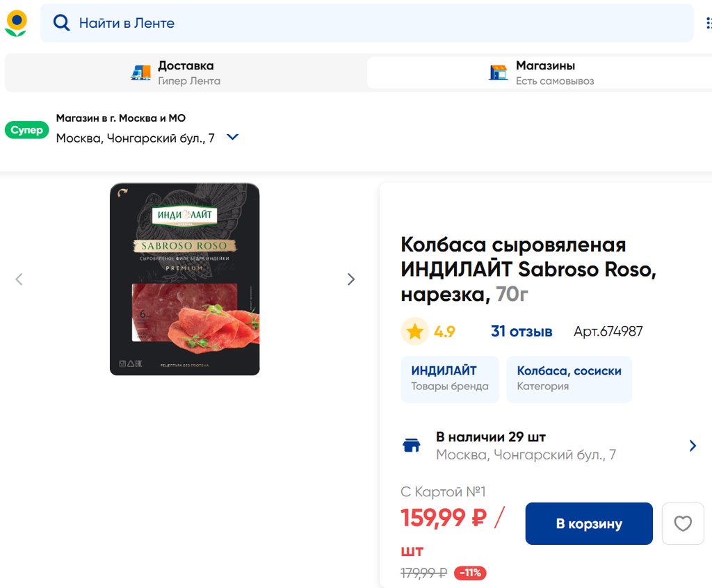Open stock availability details via right chevron
712x588 pixels.
tap(693, 446)
